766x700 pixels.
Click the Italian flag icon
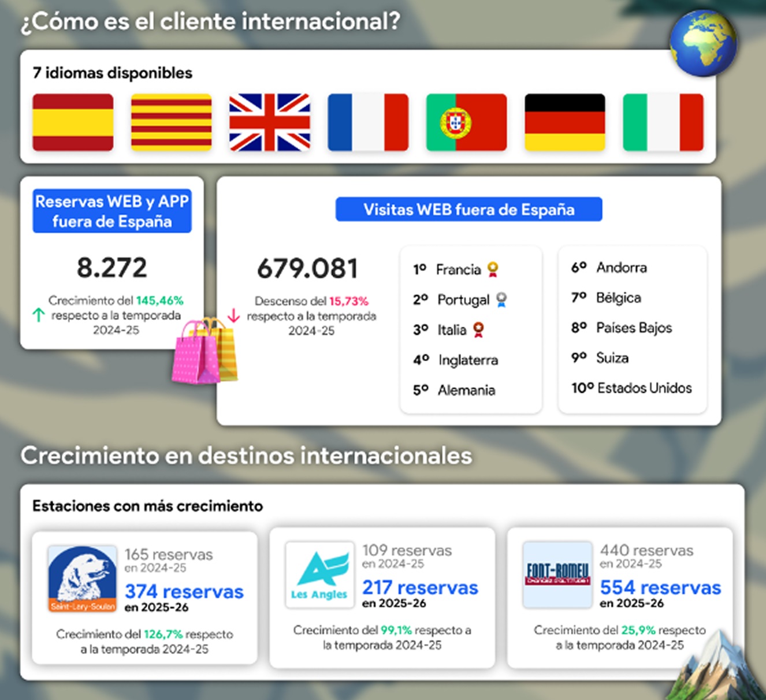[663, 122]
